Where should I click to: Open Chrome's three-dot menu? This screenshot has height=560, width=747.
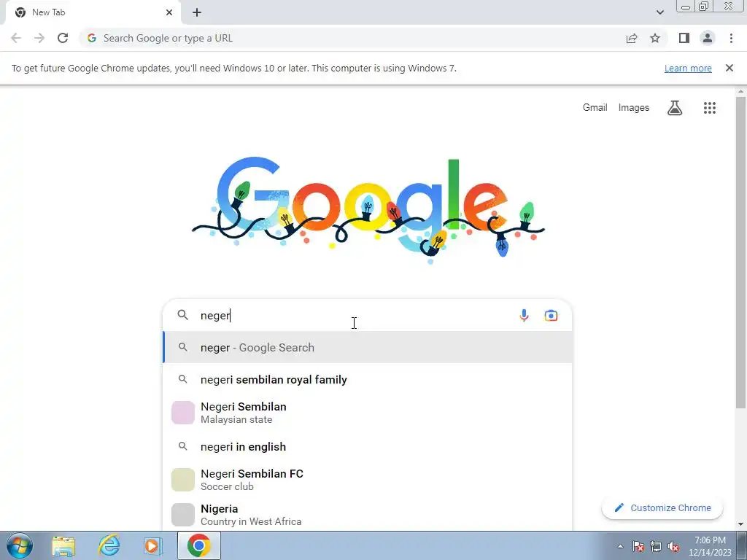[731, 38]
